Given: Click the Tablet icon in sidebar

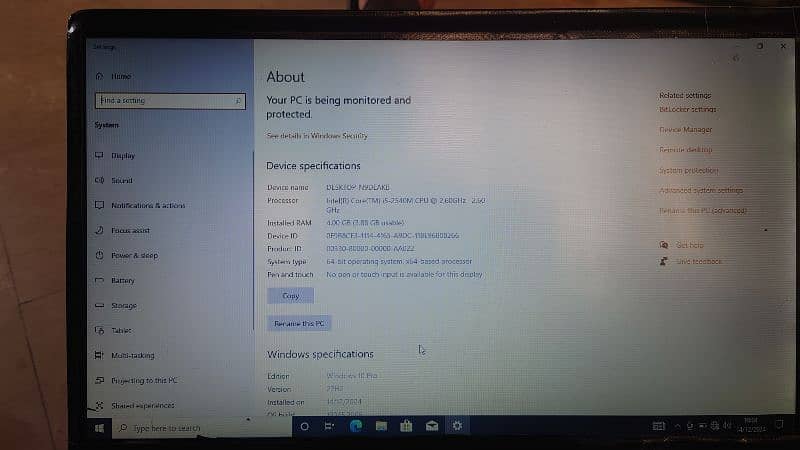Looking at the screenshot, I should [99, 330].
